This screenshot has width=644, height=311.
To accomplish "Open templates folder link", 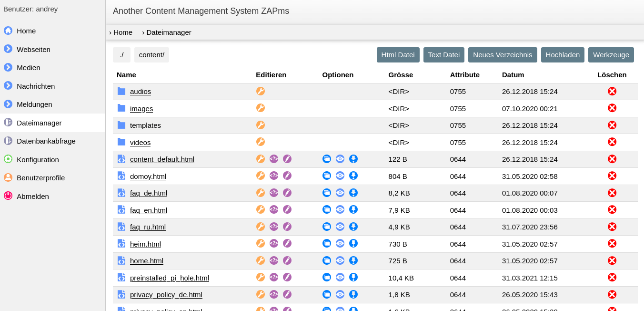I will (x=145, y=125).
